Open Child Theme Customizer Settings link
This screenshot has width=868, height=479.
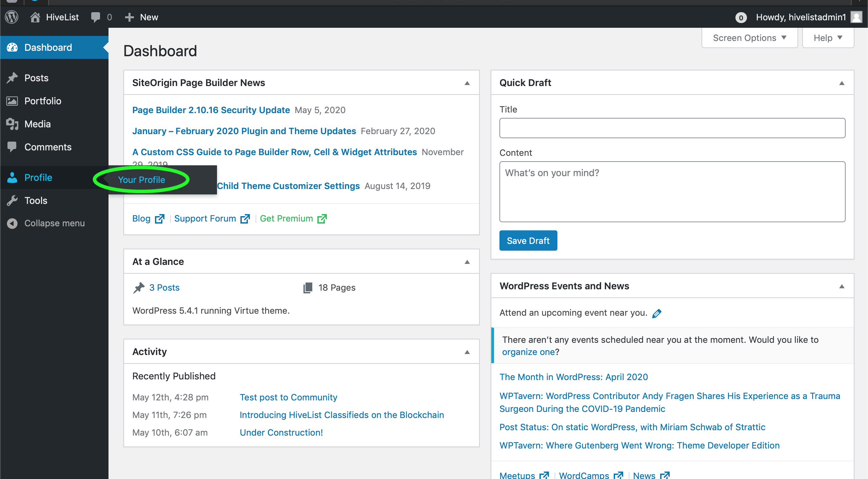coord(288,186)
